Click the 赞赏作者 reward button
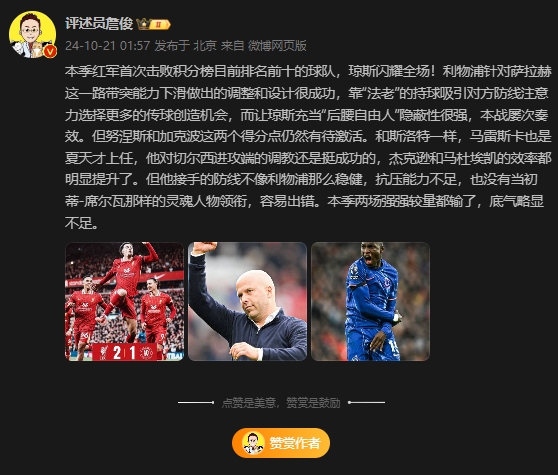Viewport: 558px width, 475px height. (x=281, y=443)
